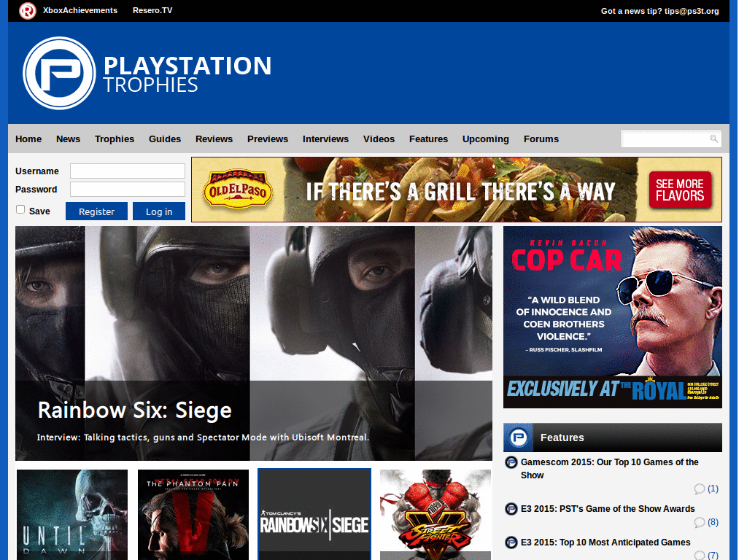This screenshot has height=560, width=747.
Task: Open the Trophies menu
Action: click(115, 139)
